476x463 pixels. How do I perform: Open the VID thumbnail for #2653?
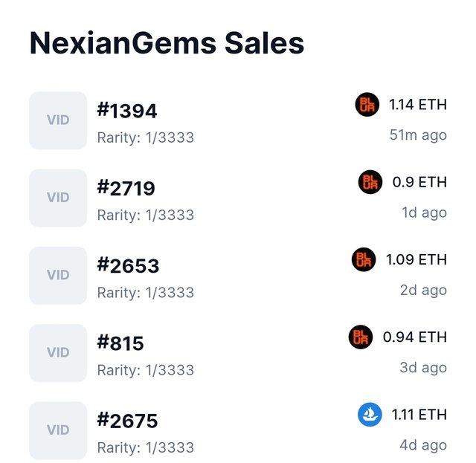pos(58,276)
